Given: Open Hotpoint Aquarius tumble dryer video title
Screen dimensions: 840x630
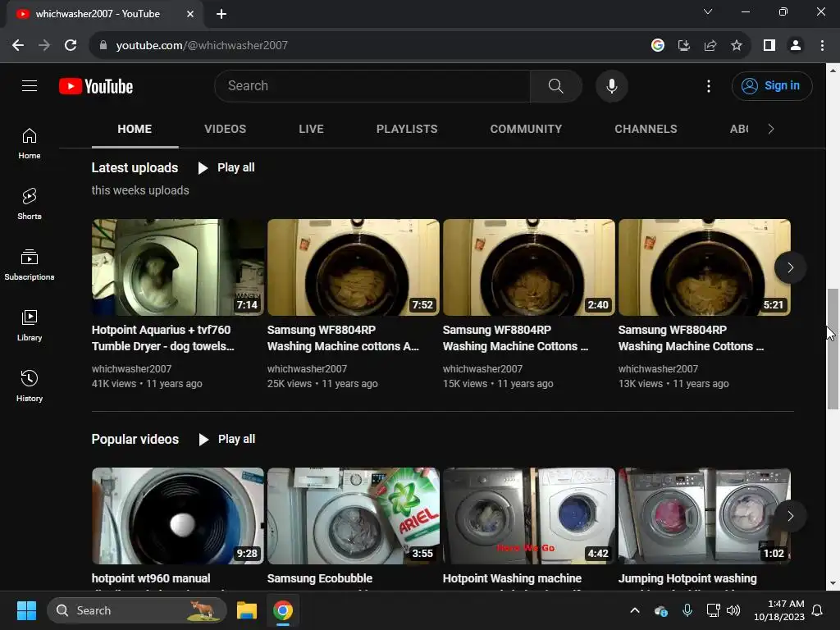Looking at the screenshot, I should [163, 338].
